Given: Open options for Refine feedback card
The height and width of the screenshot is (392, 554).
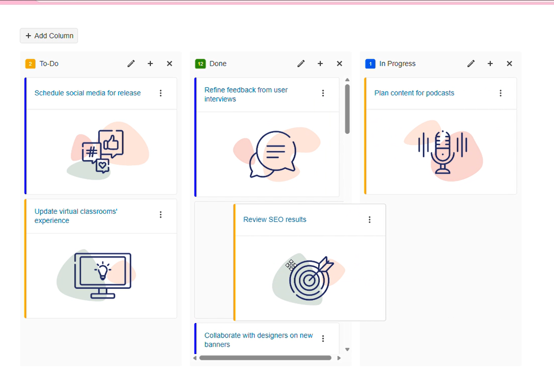Looking at the screenshot, I should point(323,93).
